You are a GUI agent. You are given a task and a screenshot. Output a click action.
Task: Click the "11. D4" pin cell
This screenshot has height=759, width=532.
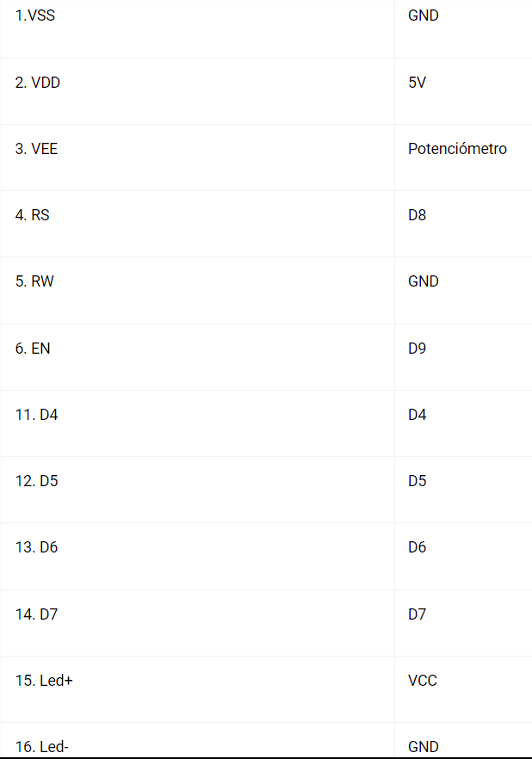coord(37,415)
